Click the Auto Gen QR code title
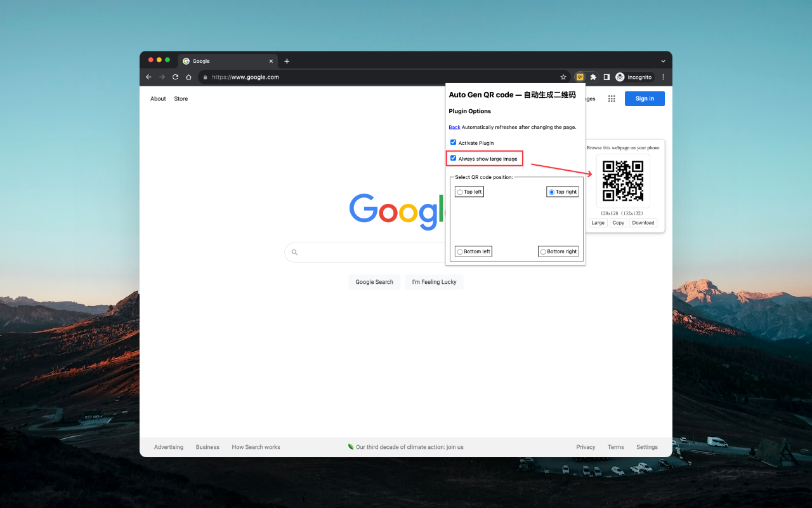This screenshot has height=508, width=812. (513, 95)
